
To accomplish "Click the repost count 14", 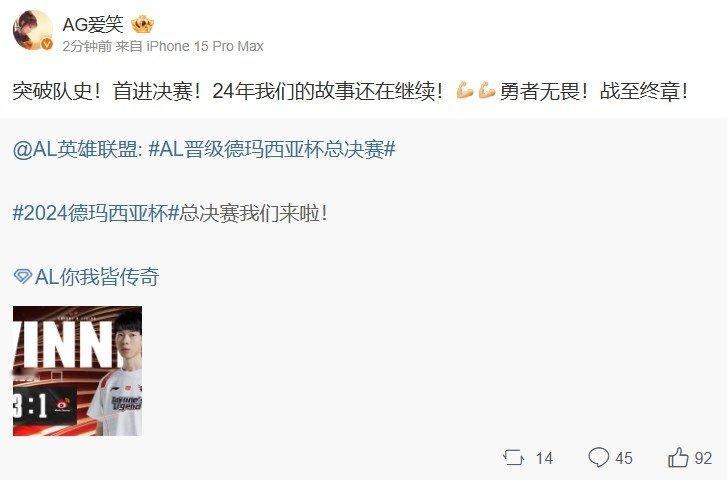I will tap(544, 458).
